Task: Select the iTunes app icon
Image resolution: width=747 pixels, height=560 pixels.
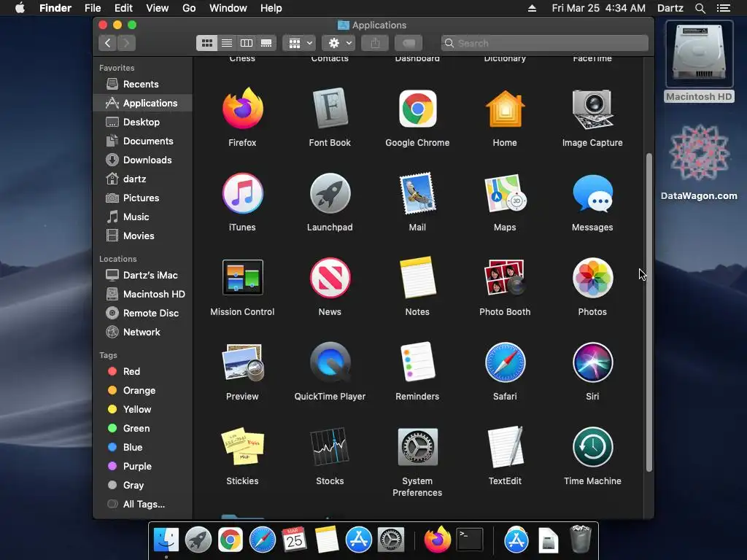Action: coord(242,193)
